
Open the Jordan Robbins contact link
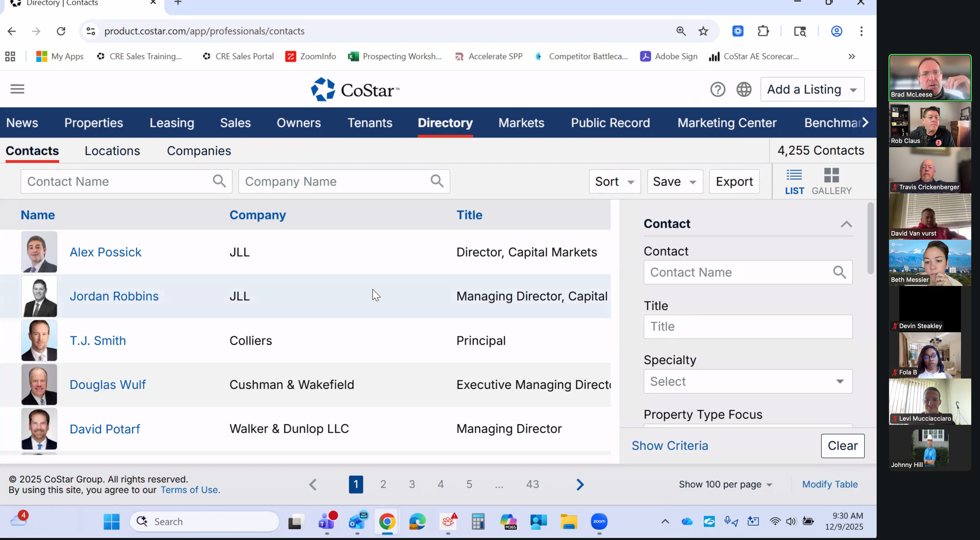point(114,297)
